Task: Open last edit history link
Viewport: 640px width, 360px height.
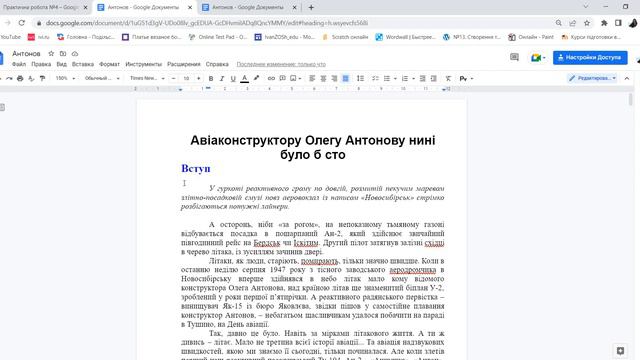Action: (x=281, y=64)
